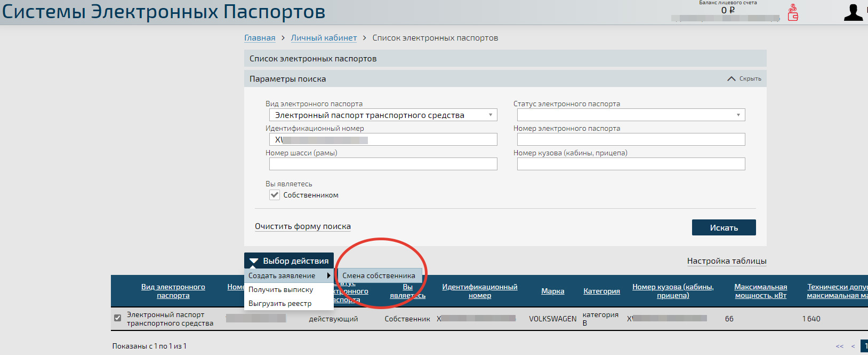Click Очистить форму поиска link
Image resolution: width=868 pixels, height=355 pixels.
(x=303, y=226)
